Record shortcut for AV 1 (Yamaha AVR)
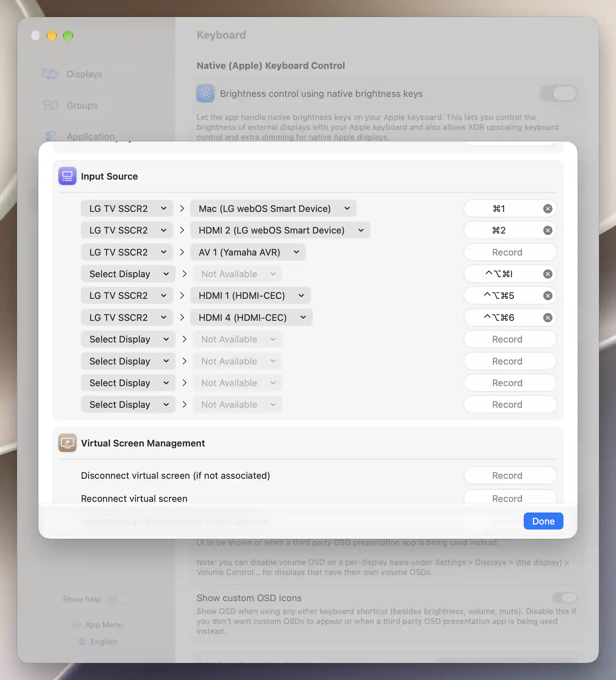The width and height of the screenshot is (616, 680). [510, 252]
